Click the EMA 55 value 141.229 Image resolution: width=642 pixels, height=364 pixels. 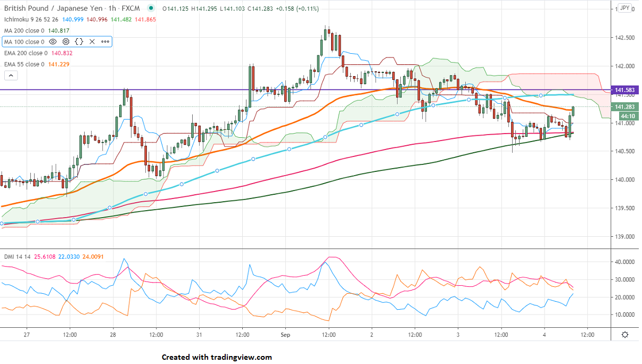(x=59, y=64)
